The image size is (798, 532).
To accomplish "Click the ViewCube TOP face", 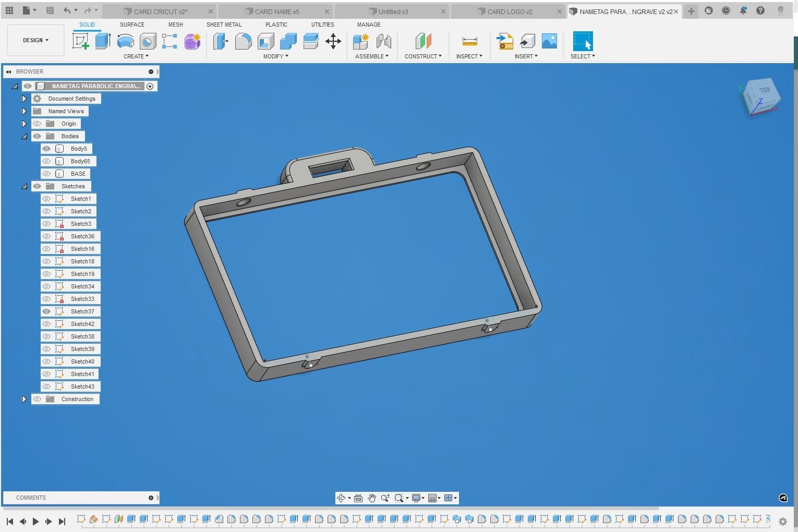I will [x=764, y=91].
